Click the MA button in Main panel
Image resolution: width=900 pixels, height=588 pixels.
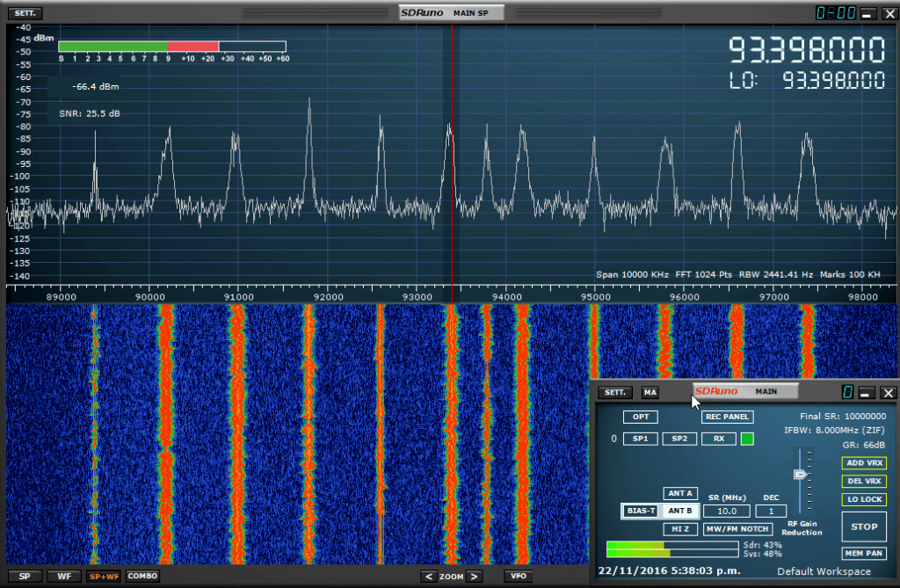tap(650, 393)
